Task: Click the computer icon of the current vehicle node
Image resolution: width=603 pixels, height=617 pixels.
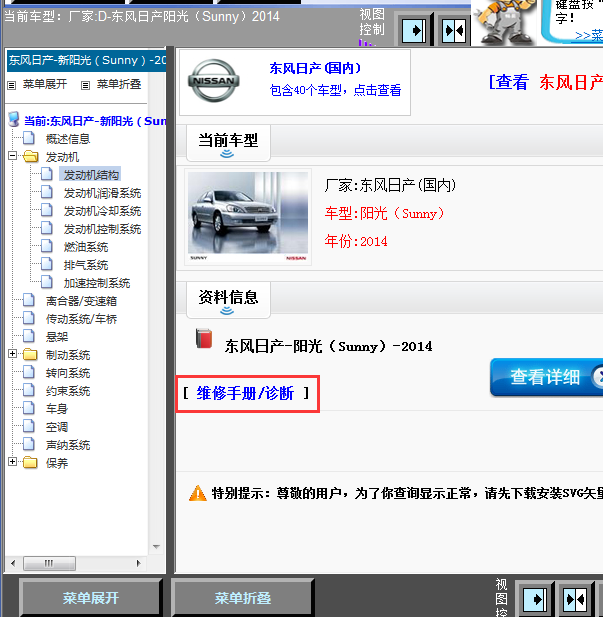Action: (x=14, y=120)
